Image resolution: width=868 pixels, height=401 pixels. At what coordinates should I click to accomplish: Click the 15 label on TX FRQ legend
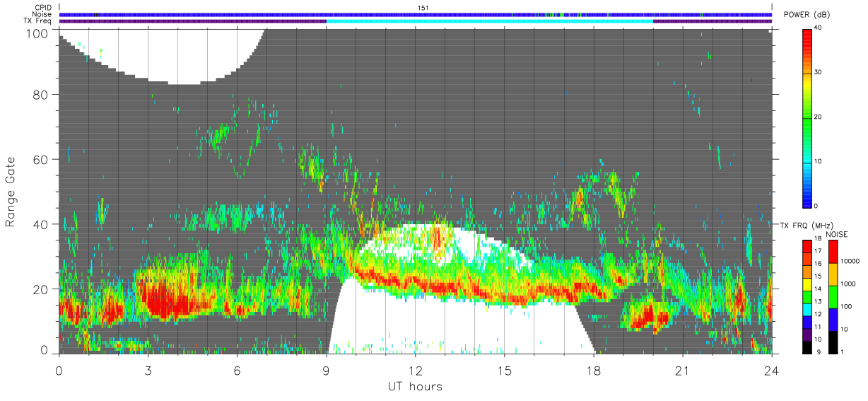(x=819, y=276)
